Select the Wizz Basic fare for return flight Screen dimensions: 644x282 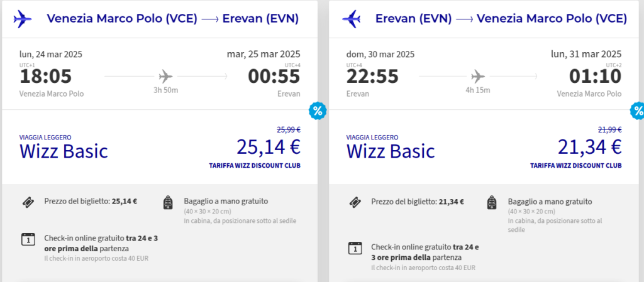pyautogui.click(x=391, y=151)
